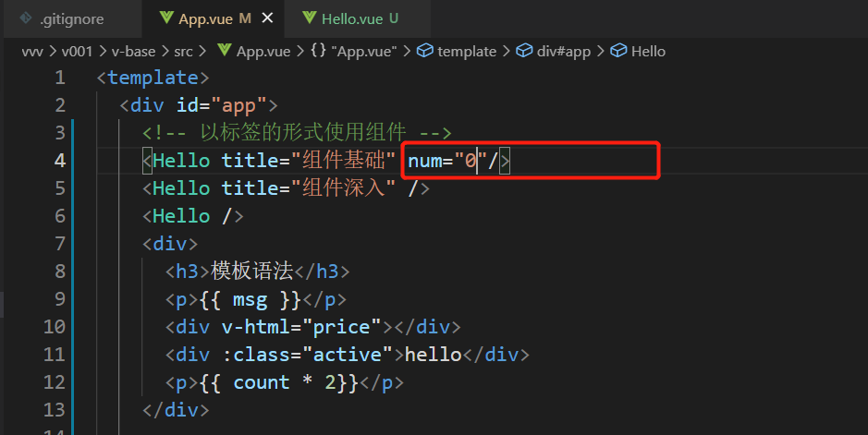Click the id="app" attribute text

point(222,105)
